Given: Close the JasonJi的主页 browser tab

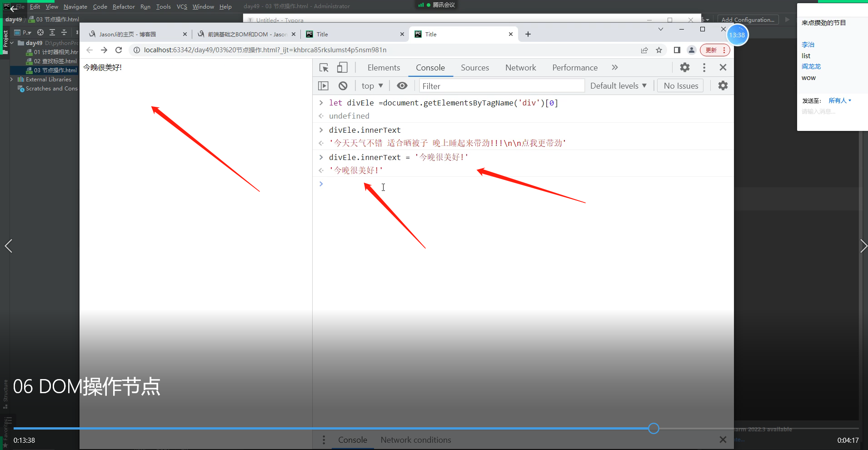Looking at the screenshot, I should [185, 34].
